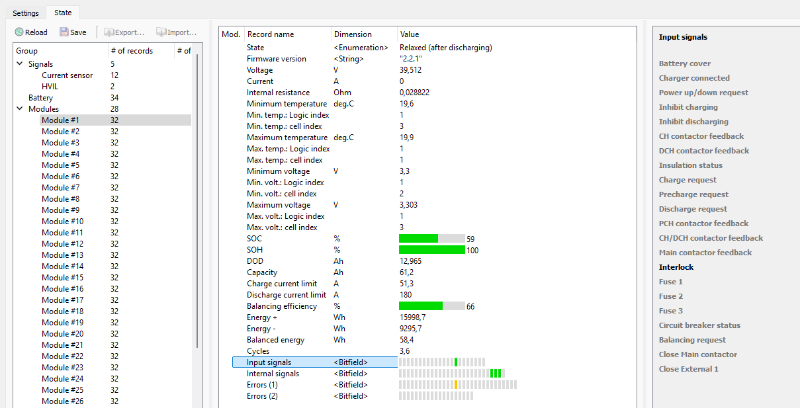The image size is (800, 408).
Task: Select HVIL in the group tree
Action: tap(50, 87)
